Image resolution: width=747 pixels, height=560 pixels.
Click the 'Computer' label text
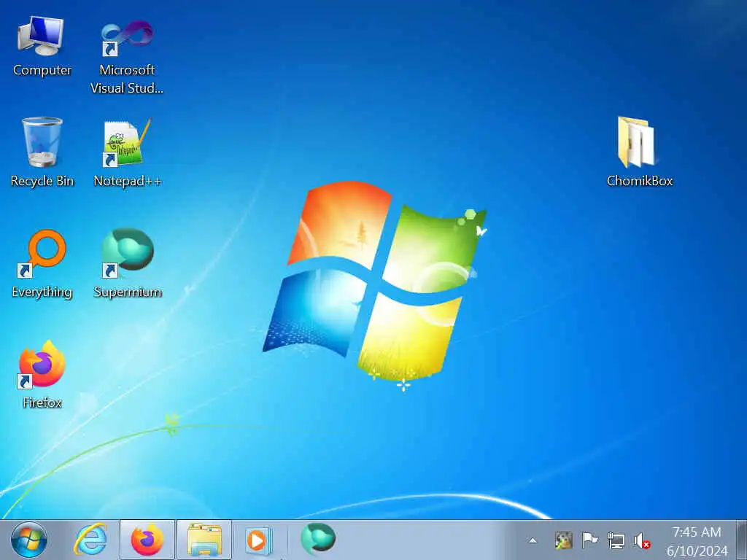point(42,71)
